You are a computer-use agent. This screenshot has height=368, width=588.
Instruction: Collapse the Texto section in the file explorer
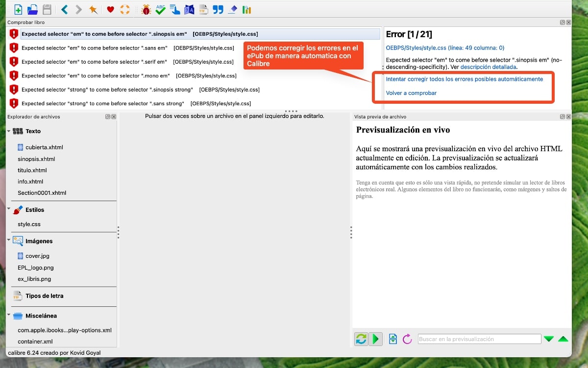[x=7, y=131]
